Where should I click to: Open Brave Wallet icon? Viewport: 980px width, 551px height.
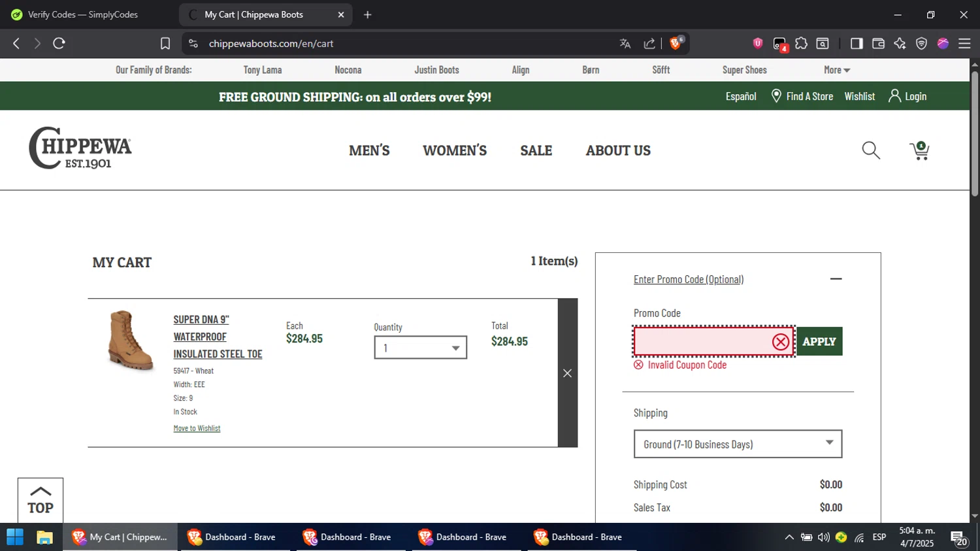pos(878,43)
